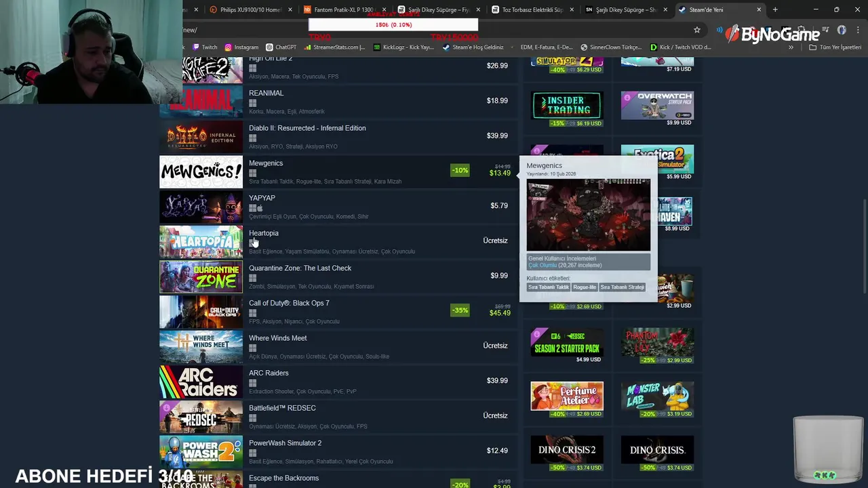Image resolution: width=868 pixels, height=488 pixels.
Task: Open the Twitch bookmark
Action: click(x=205, y=47)
